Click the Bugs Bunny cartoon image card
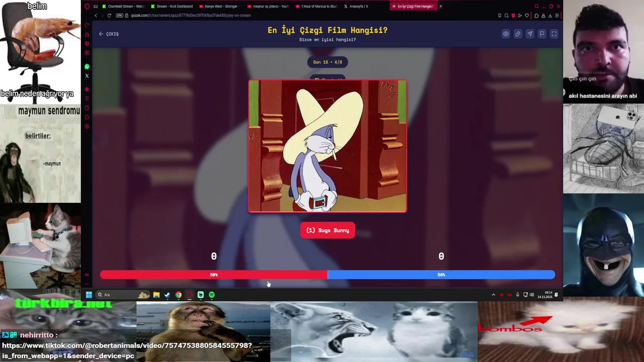The image size is (644, 362). pos(328,146)
